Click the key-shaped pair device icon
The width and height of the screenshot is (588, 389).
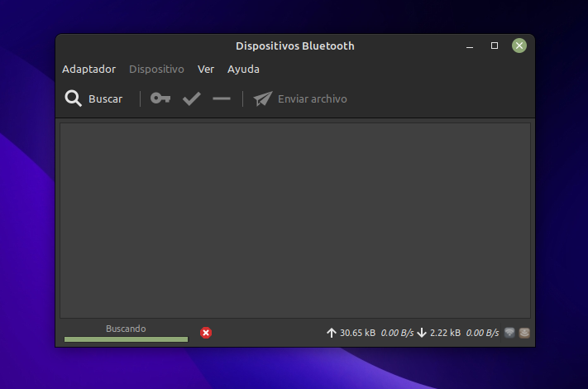(160, 98)
